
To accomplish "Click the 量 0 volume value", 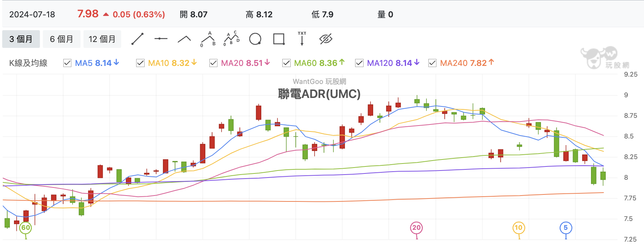I will (385, 14).
